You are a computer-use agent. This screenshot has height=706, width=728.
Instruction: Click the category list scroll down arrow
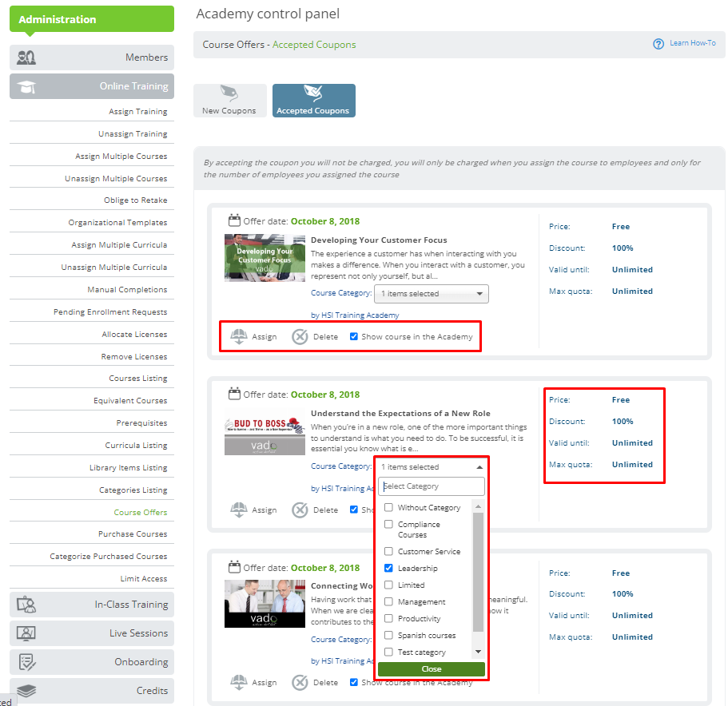[x=478, y=652]
